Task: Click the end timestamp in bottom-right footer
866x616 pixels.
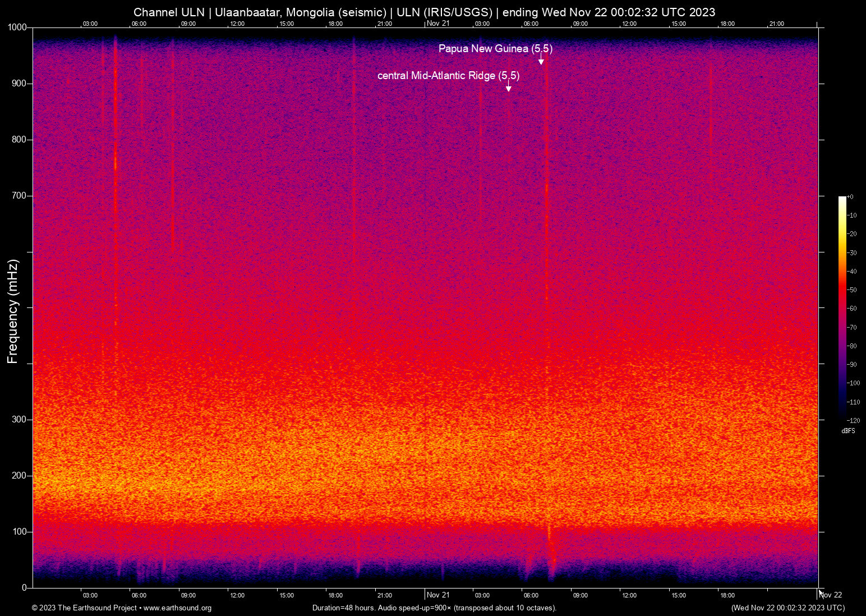Action: tap(787, 608)
